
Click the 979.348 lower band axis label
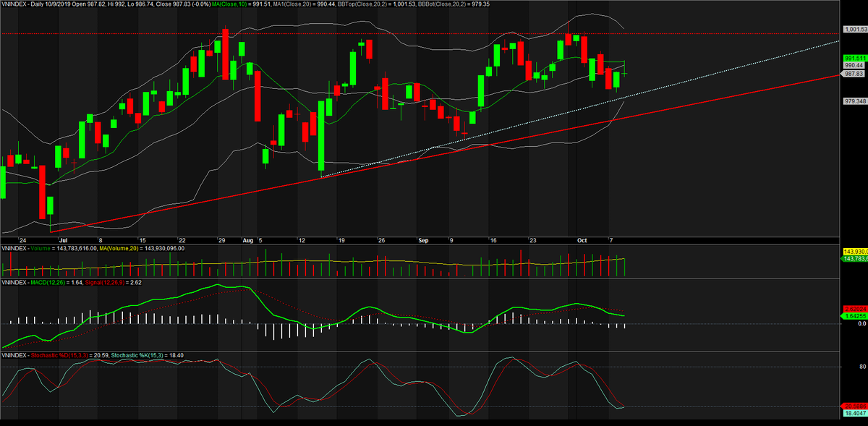pos(854,101)
